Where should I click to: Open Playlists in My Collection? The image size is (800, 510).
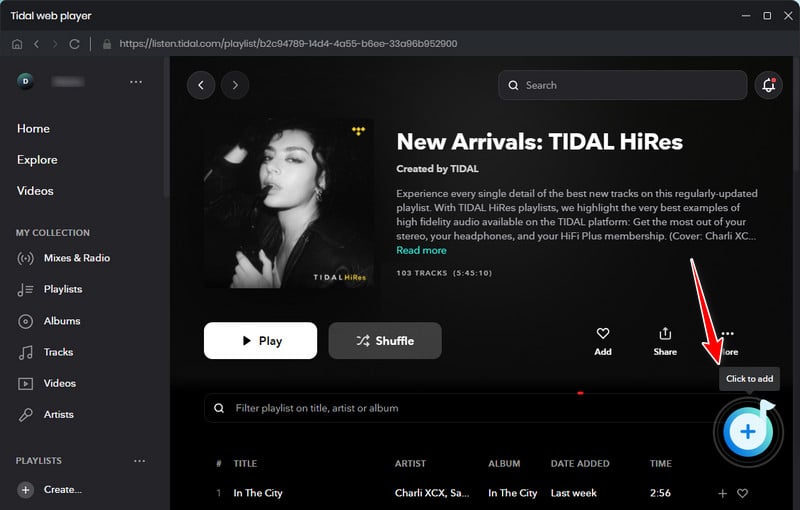pos(50,289)
